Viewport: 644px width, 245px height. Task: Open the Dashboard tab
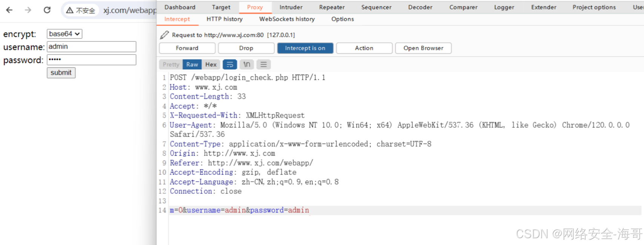(x=180, y=7)
